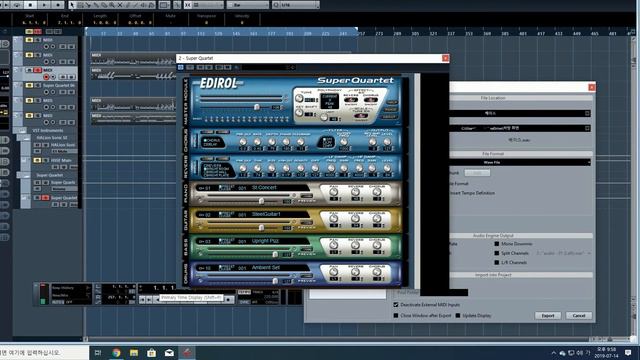Click the icon at right of the export path field
Image resolution: width=640 pixels, height=360 pixels.
coord(587,128)
